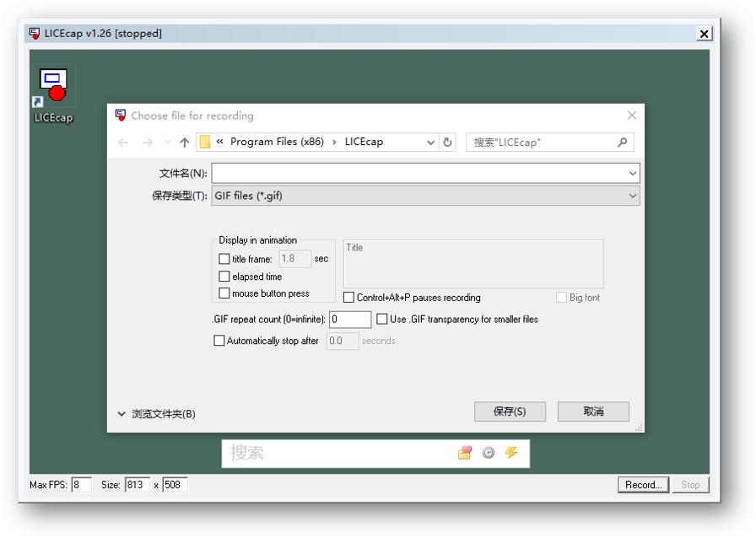Toggle Control+Alt+P pauses recording
This screenshot has height=538, width=756.
point(348,298)
